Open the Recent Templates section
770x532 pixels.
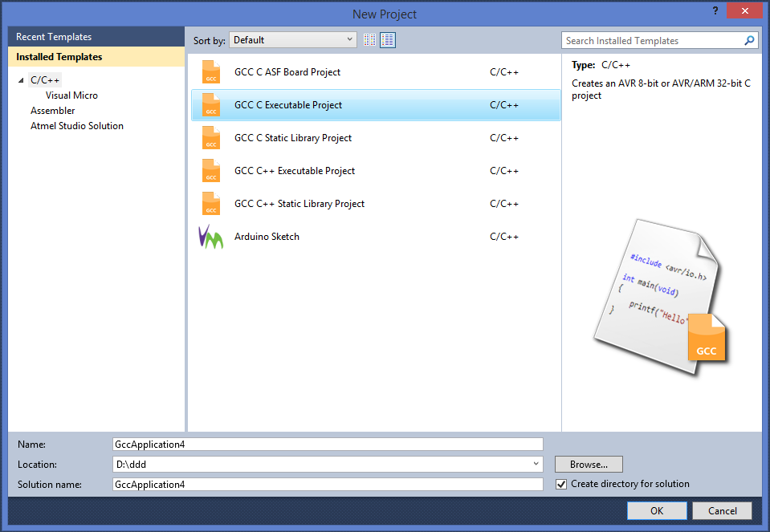tap(96, 37)
